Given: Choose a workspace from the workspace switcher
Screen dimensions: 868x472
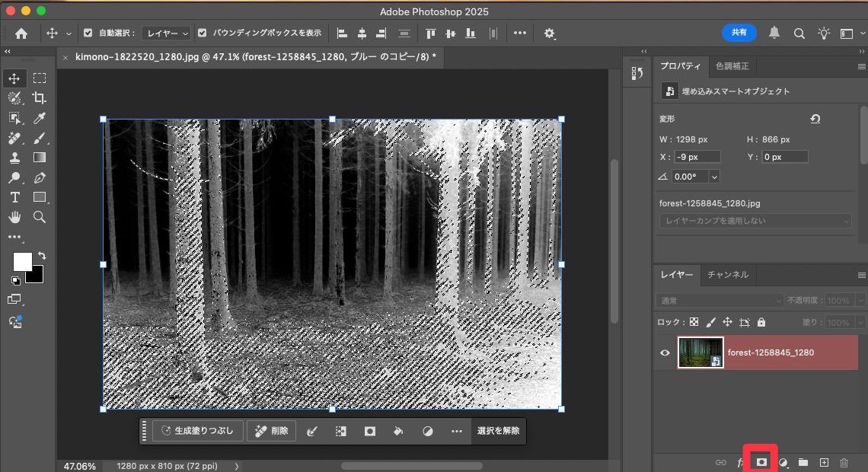Looking at the screenshot, I should pyautogui.click(x=847, y=33).
